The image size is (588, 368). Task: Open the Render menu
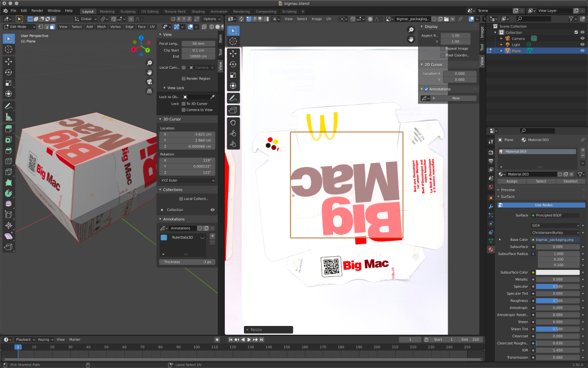click(x=37, y=10)
